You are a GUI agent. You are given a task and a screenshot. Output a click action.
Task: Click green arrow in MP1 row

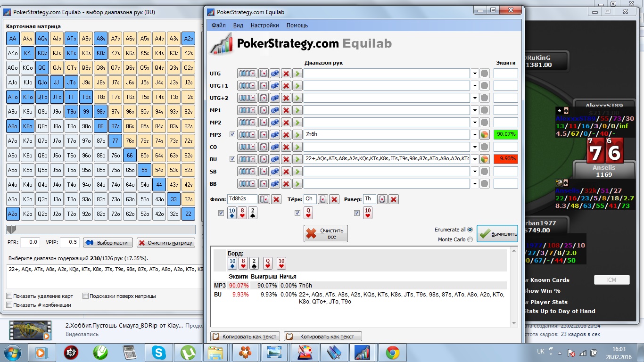point(297,110)
